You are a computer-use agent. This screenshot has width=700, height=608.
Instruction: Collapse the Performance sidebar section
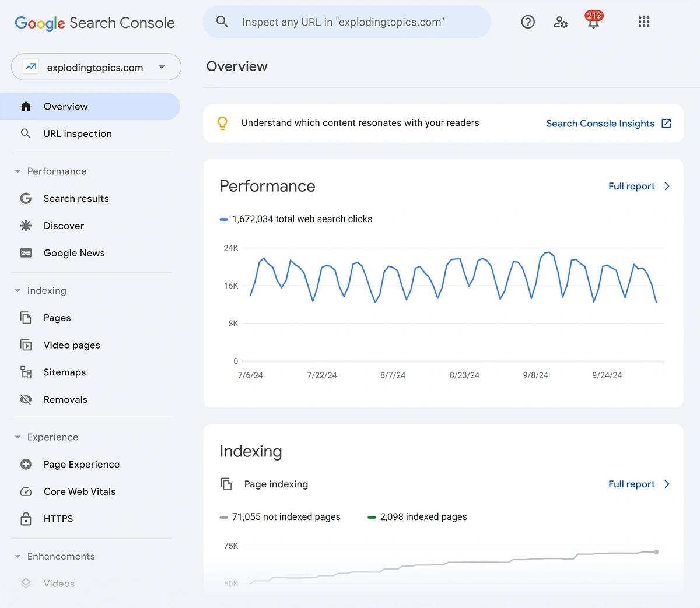coord(17,171)
